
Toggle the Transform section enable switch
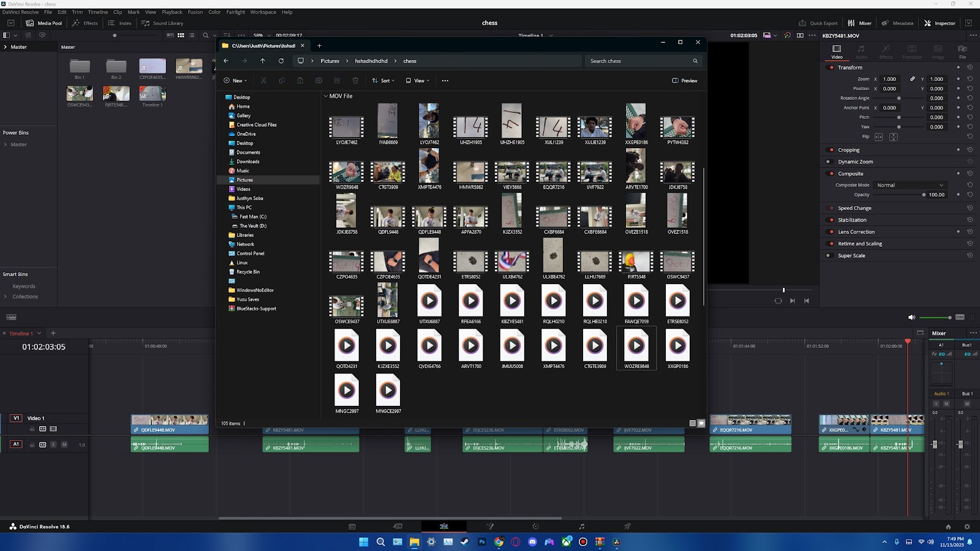coord(831,67)
